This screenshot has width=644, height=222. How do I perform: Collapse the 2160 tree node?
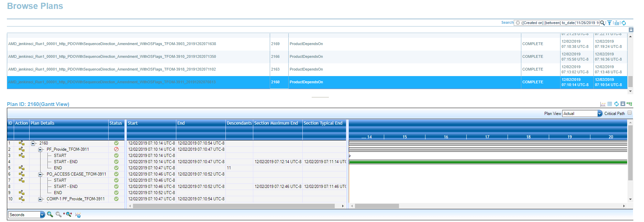pyautogui.click(x=33, y=143)
